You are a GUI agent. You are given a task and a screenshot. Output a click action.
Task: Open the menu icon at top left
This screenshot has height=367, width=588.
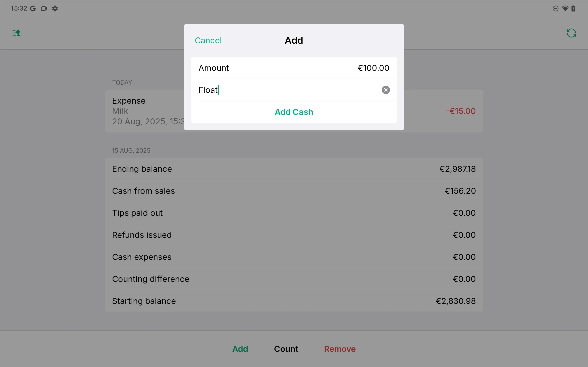(x=16, y=33)
